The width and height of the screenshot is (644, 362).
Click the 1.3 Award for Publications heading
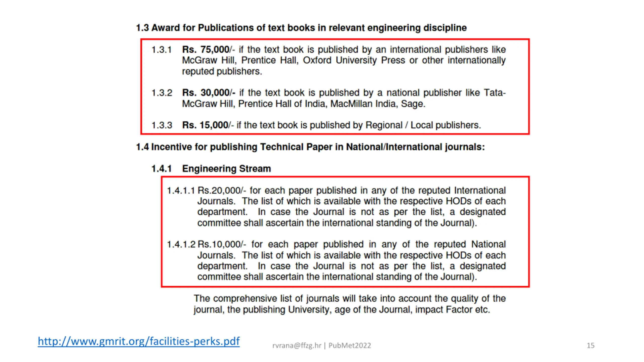pyautogui.click(x=301, y=28)
